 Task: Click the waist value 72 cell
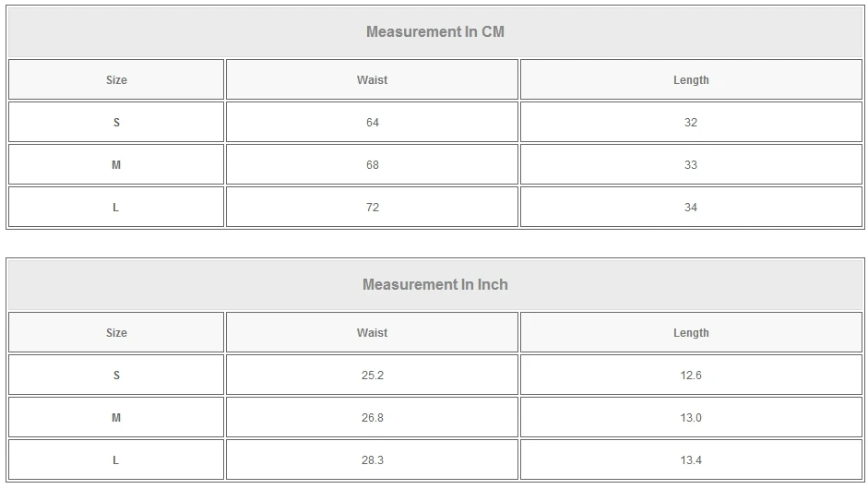point(372,208)
